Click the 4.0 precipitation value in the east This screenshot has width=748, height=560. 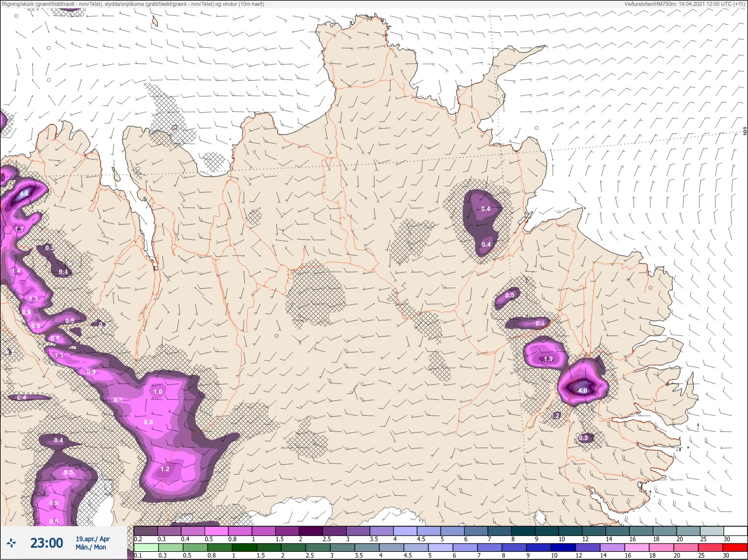583,390
